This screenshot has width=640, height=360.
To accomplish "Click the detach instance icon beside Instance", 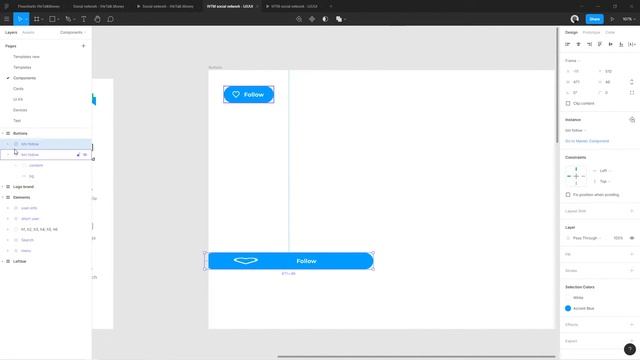I will [632, 120].
